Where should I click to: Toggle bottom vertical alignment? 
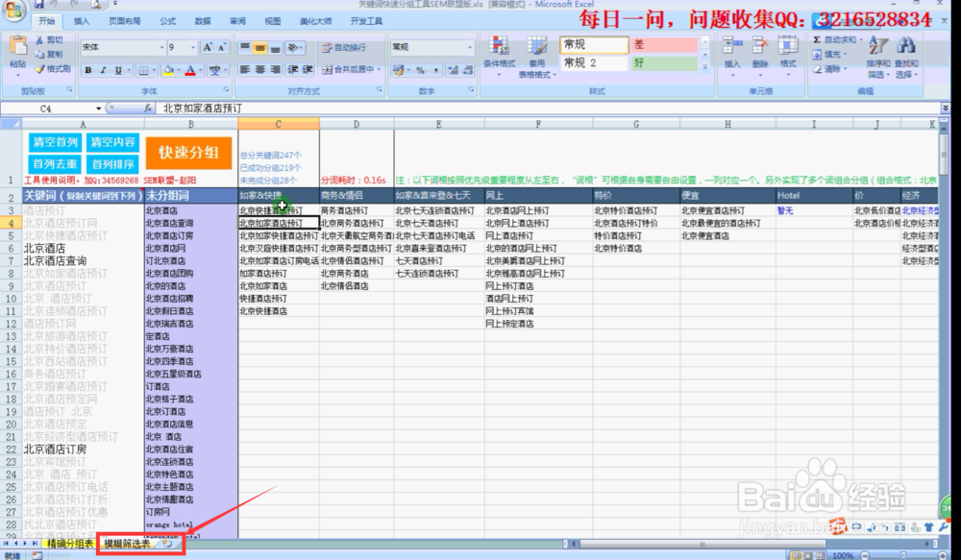(x=275, y=47)
